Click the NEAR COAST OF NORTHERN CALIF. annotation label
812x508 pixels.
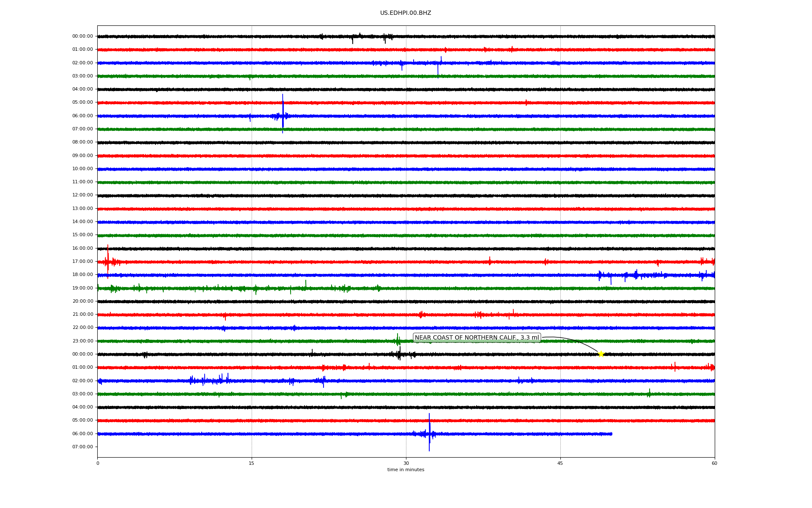477,338
